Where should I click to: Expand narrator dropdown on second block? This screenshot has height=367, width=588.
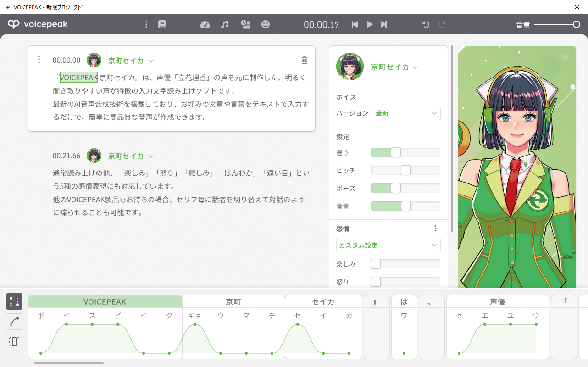[151, 156]
